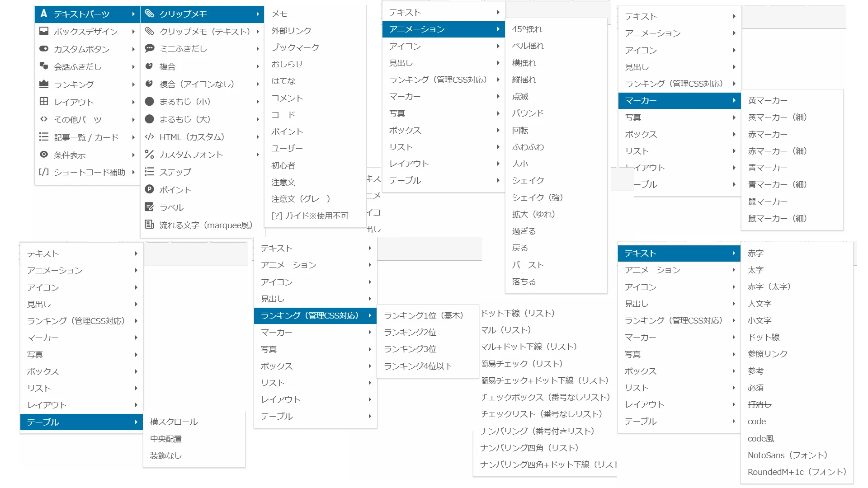Screen dimensions: 868x488
Task: Click the paperclip icon beside クリップメモ（テキスト）
Action: pos(149,31)
